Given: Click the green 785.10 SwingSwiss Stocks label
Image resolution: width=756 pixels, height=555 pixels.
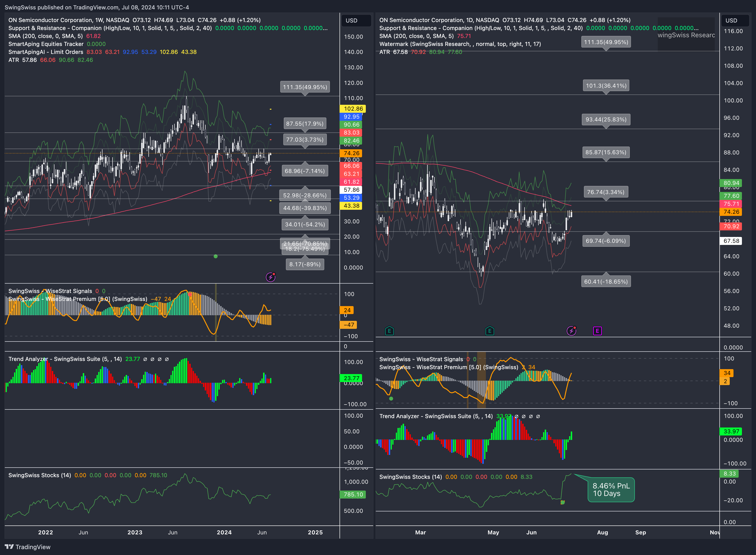Looking at the screenshot, I should (x=353, y=495).
